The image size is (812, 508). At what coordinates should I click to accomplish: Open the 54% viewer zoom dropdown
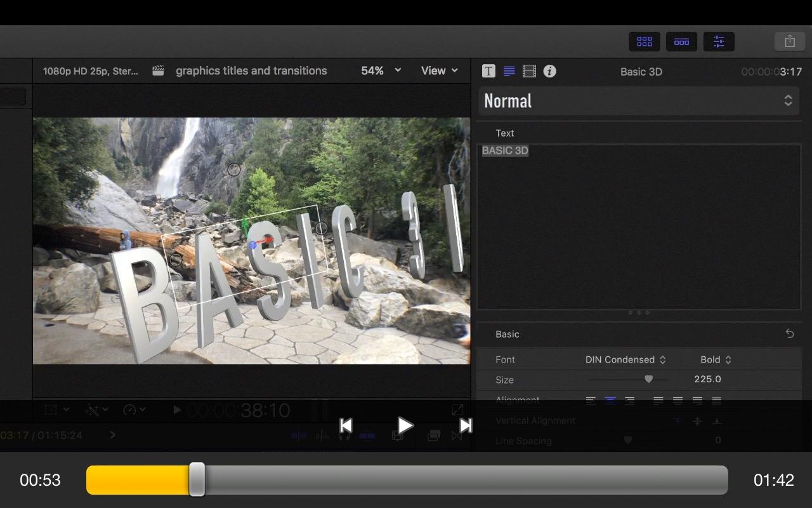tap(381, 70)
